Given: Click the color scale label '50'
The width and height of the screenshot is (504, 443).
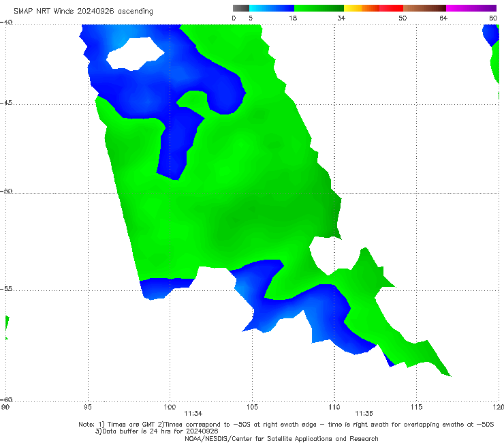Looking at the screenshot, I should tap(403, 18).
